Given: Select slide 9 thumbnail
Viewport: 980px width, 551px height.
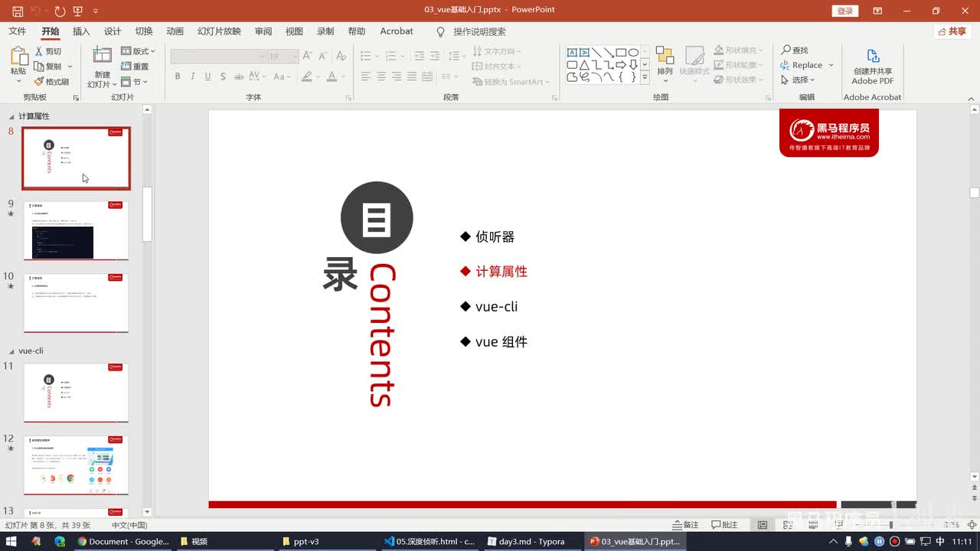Looking at the screenshot, I should 76,230.
